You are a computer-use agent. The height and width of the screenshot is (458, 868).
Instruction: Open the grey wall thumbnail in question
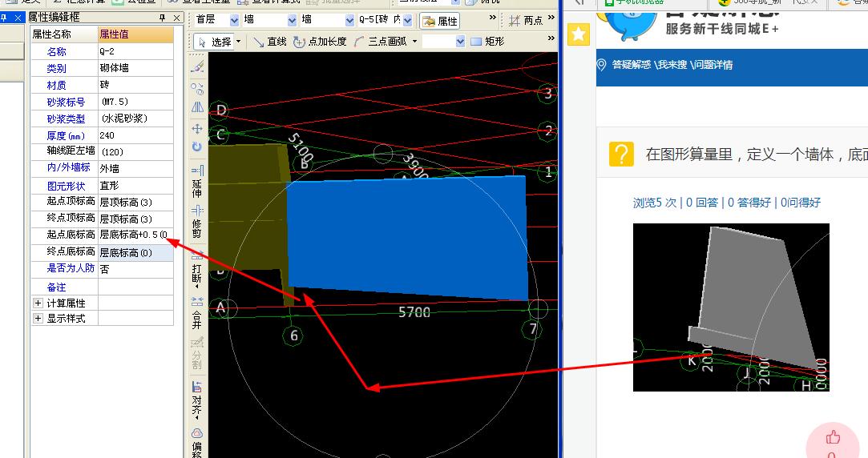point(731,307)
